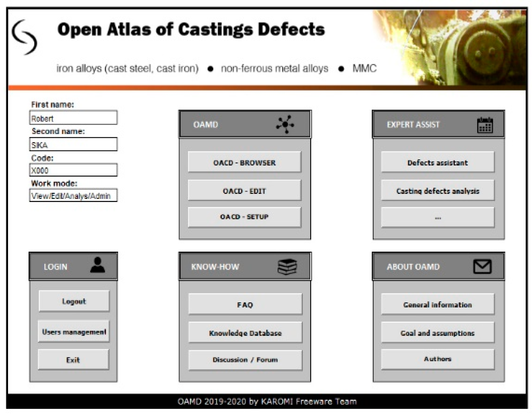
Task: Click the swirl logo beside the title
Action: click(25, 37)
